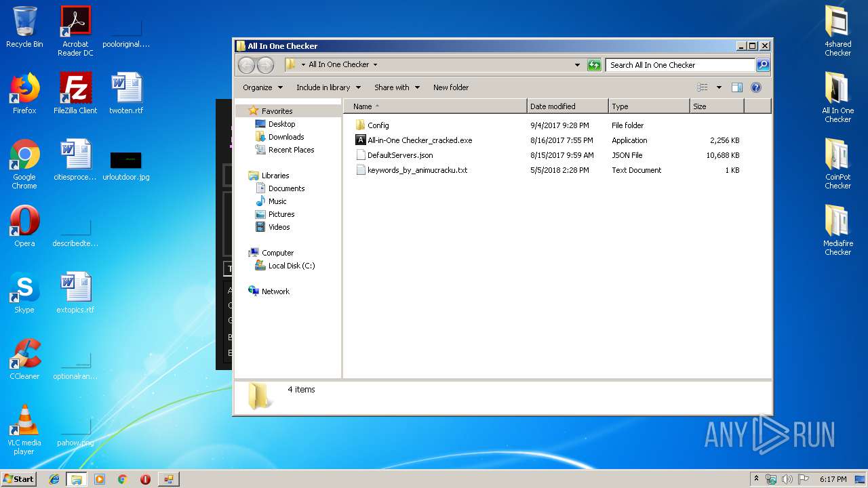Toggle the preview pane icon
This screenshot has height=488, width=868.
coord(737,87)
